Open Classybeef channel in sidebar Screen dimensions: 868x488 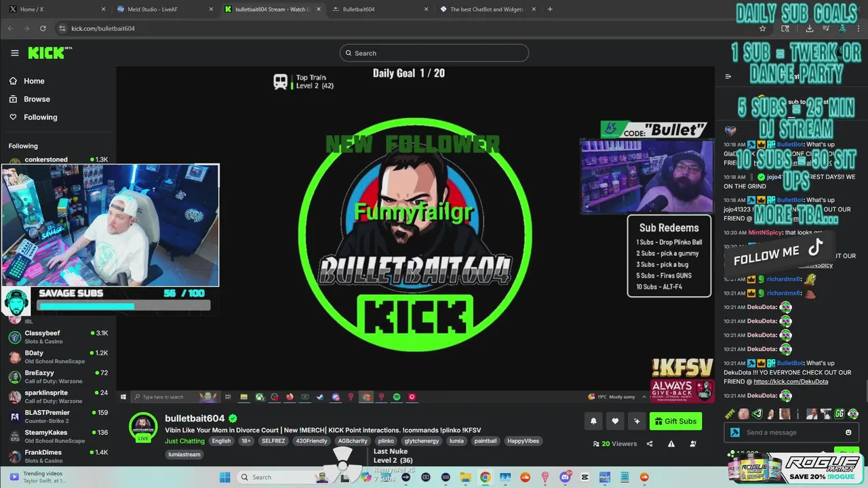click(58, 337)
